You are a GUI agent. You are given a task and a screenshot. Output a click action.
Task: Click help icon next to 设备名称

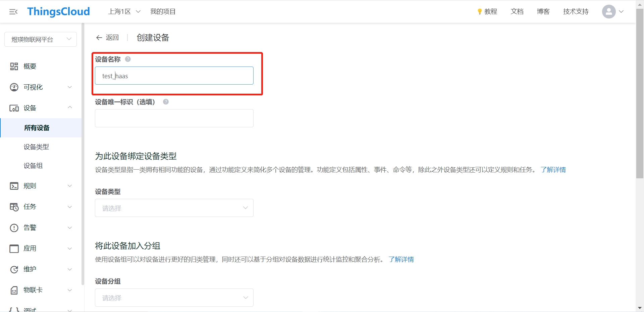pyautogui.click(x=128, y=59)
